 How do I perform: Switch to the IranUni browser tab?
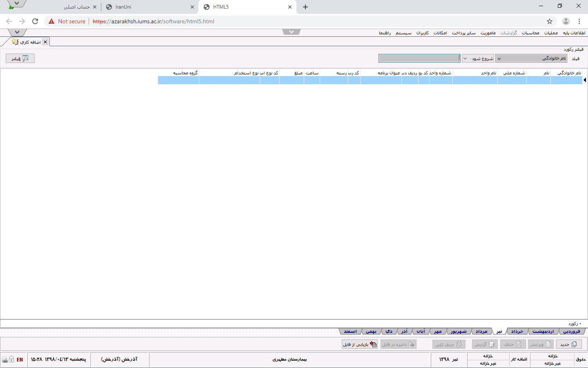click(x=149, y=7)
